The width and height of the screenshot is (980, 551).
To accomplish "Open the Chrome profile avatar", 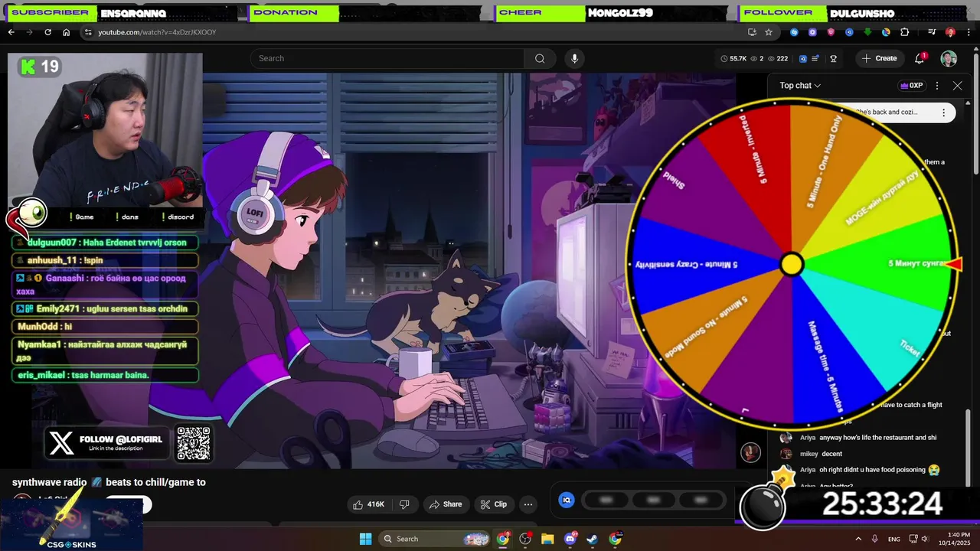I will point(950,32).
